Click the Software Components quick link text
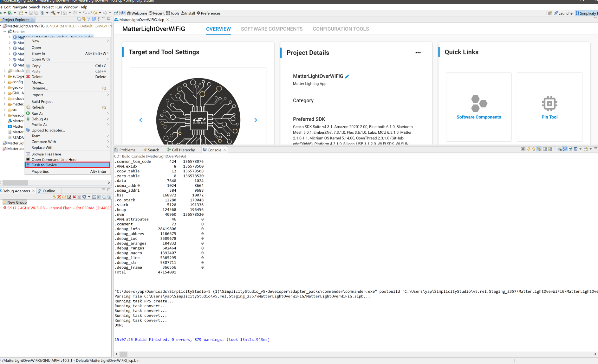Image resolution: width=598 pixels, height=364 pixels. coord(479,117)
